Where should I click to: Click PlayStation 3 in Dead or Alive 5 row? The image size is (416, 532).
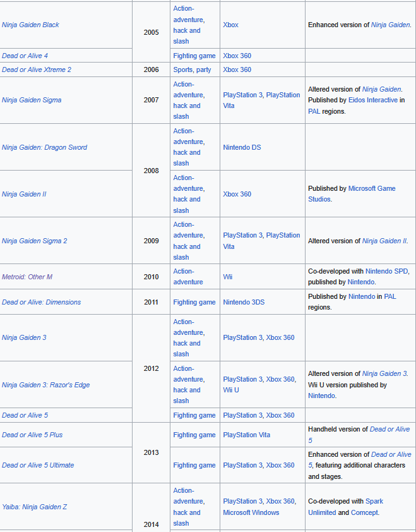[x=242, y=415]
